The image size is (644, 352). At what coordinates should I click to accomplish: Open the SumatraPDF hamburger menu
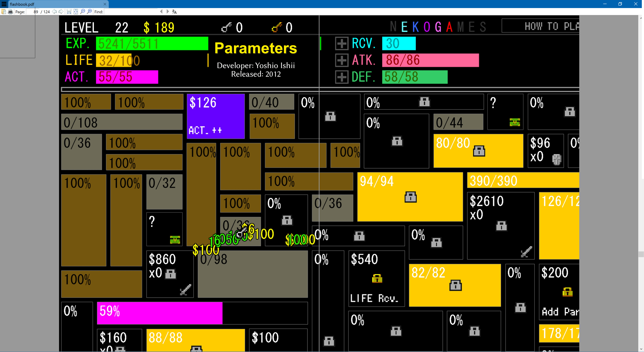[x=4, y=4]
